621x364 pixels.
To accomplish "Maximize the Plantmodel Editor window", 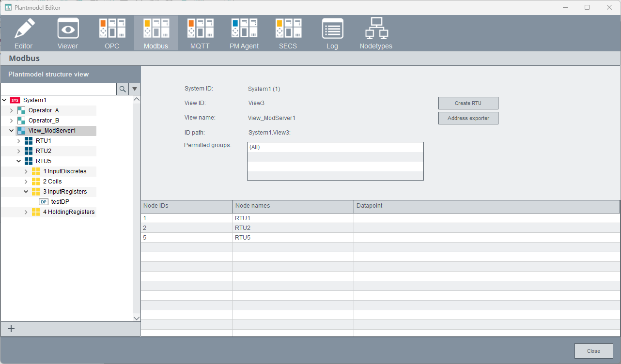I will 587,7.
